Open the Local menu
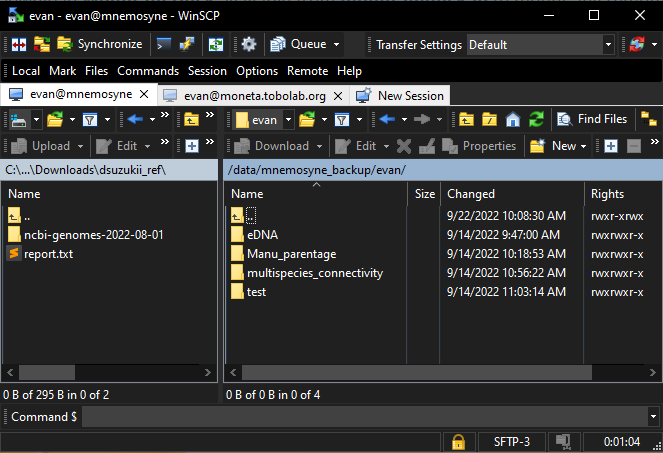 pos(26,71)
